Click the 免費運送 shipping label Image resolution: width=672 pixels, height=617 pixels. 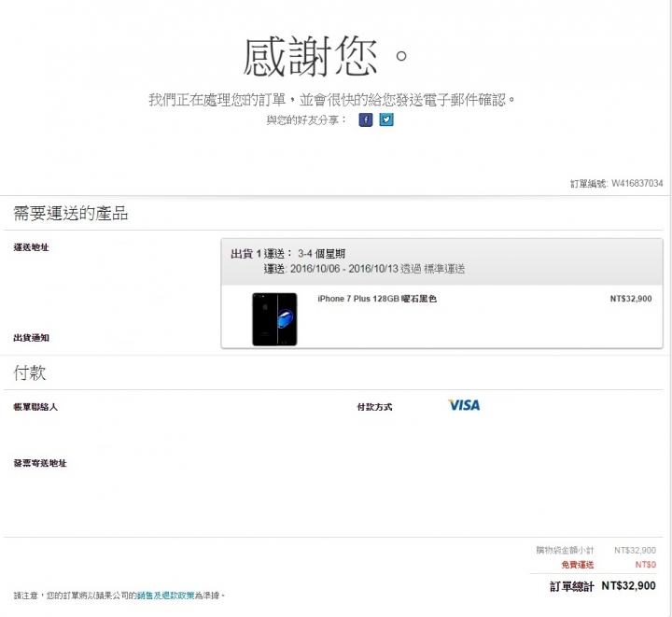(578, 565)
